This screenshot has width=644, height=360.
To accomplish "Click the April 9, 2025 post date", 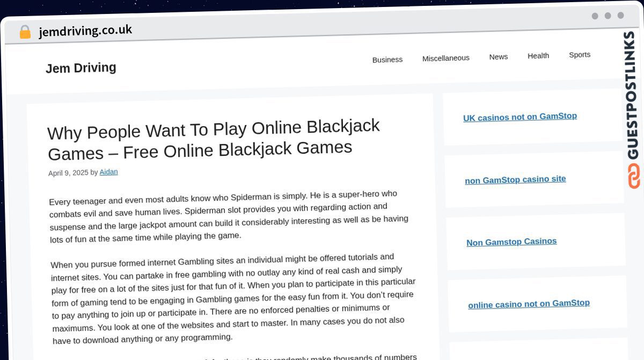I will (x=68, y=173).
